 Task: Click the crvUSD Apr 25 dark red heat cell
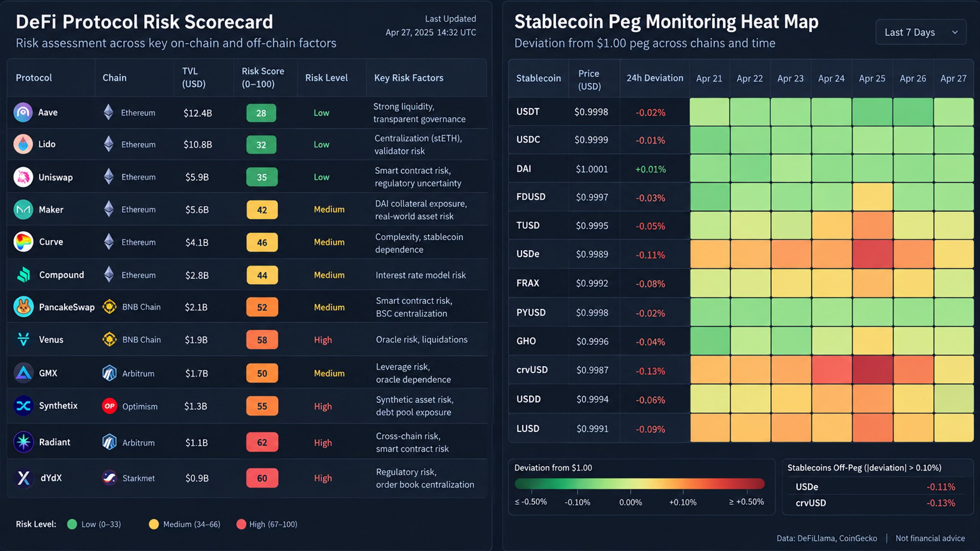pyautogui.click(x=872, y=370)
